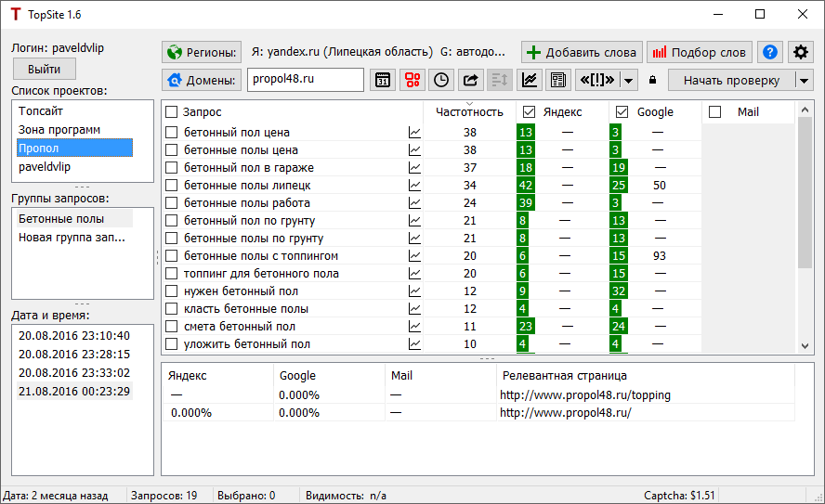
Task: Click the export share arrow icon
Action: 470,80
